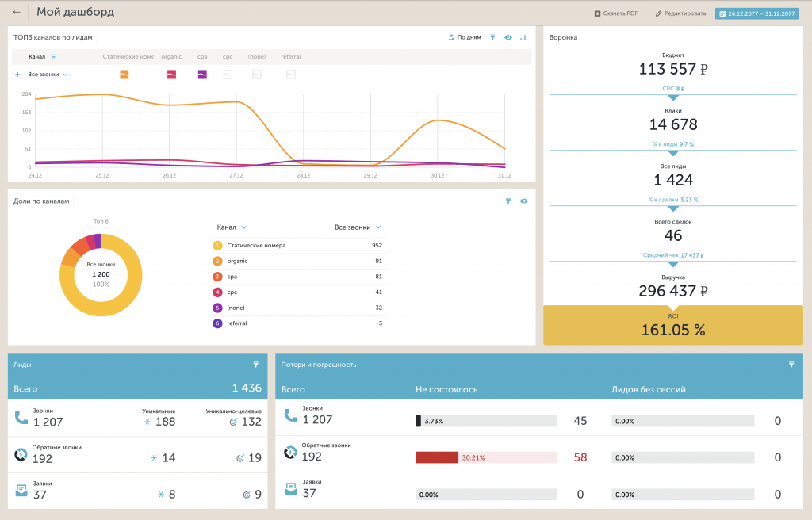812x520 pixels.
Task: Click the plus icon beside Все звонки row
Action: point(17,75)
